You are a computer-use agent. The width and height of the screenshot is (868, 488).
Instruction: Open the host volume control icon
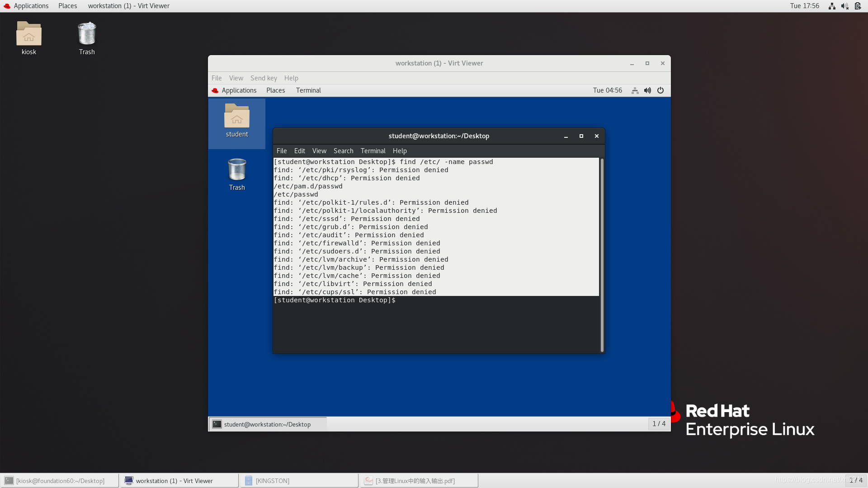point(844,6)
